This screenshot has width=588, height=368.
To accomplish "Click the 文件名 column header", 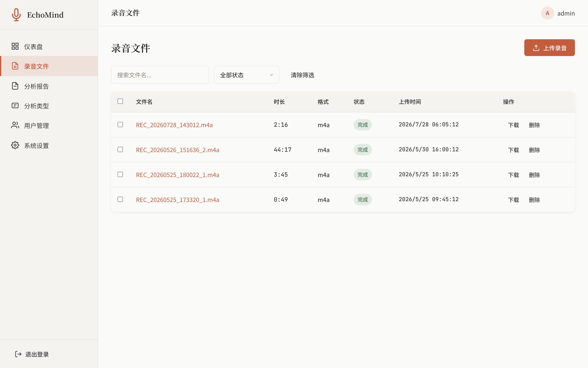I will [144, 102].
